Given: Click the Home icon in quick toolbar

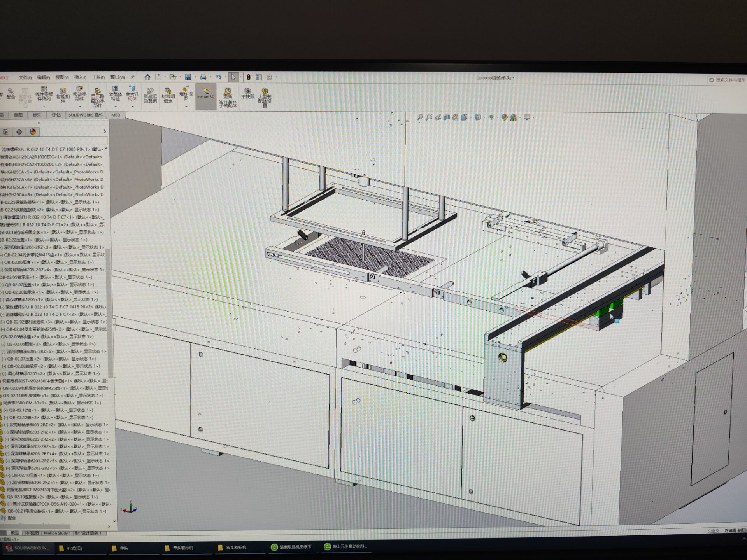Looking at the screenshot, I should 147,77.
